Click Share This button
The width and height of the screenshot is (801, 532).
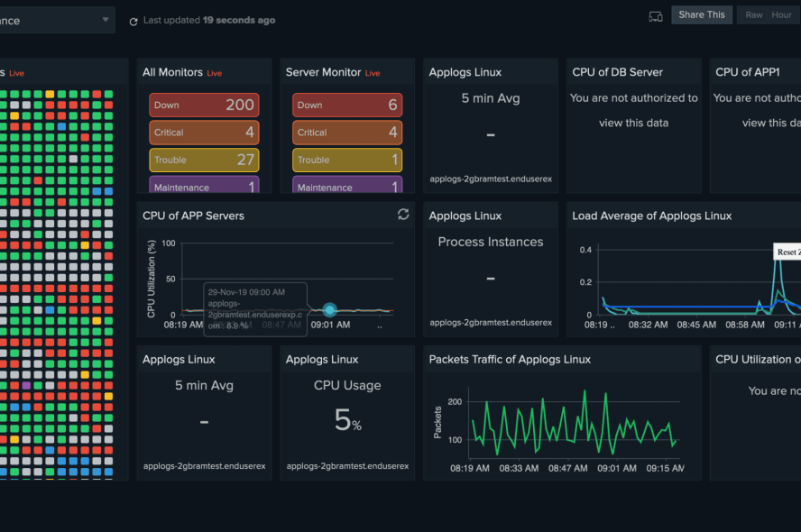pyautogui.click(x=702, y=14)
